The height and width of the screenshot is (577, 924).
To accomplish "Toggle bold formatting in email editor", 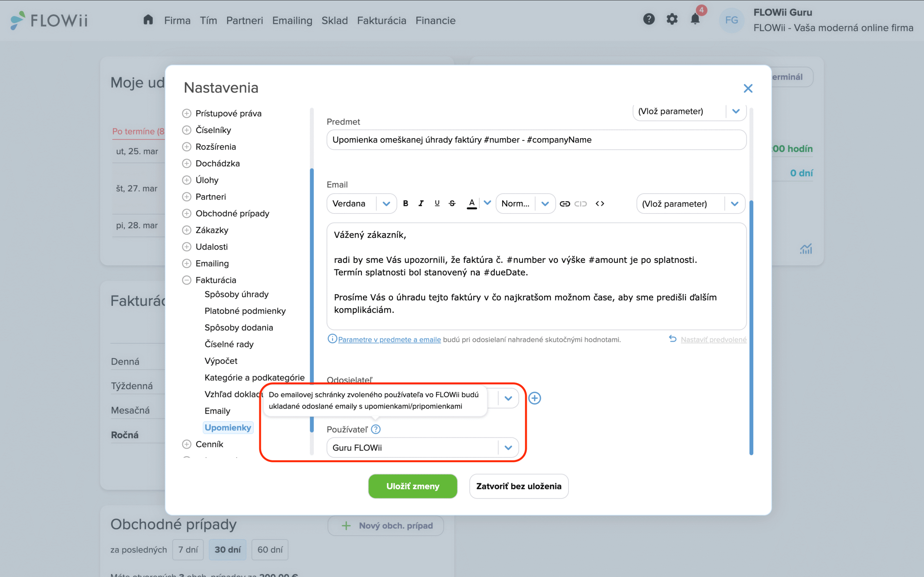I will [405, 203].
